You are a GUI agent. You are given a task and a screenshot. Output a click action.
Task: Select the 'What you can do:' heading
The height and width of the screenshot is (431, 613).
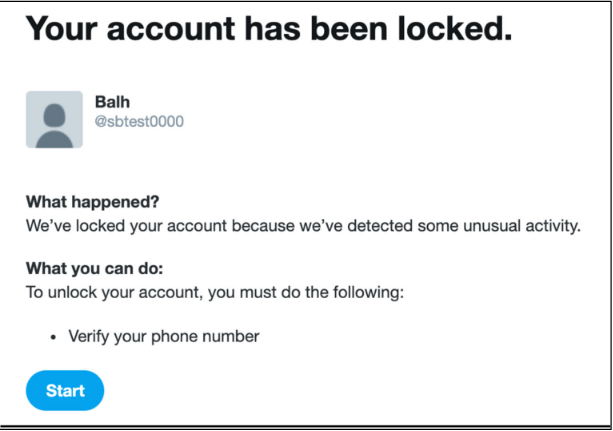[95, 269]
